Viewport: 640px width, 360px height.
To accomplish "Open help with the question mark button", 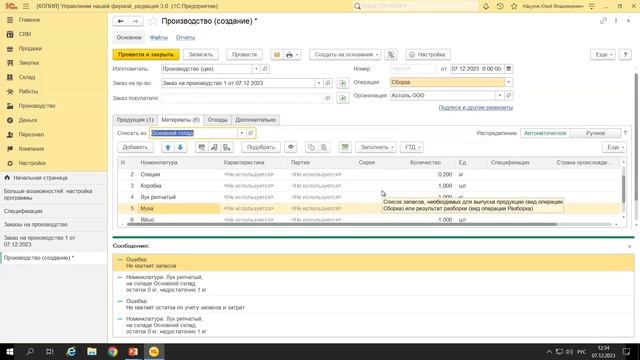I will 625,55.
